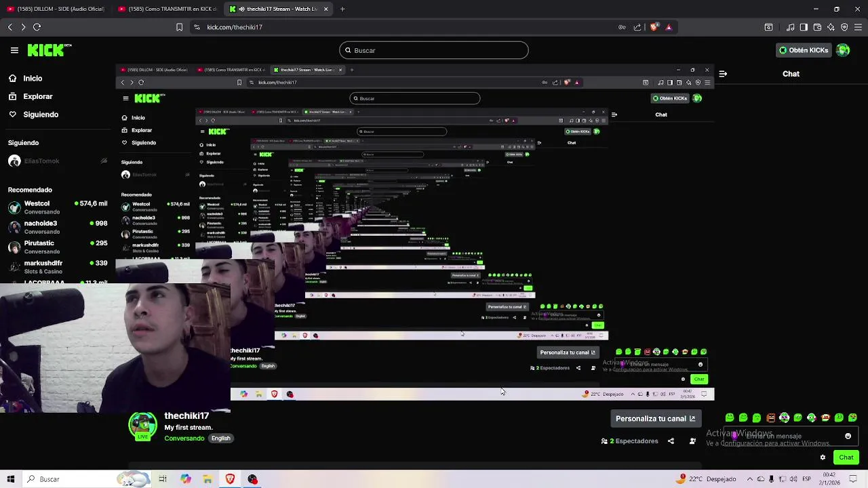Open the emoji picker in chat input
This screenshot has height=488, width=868.
[848, 436]
